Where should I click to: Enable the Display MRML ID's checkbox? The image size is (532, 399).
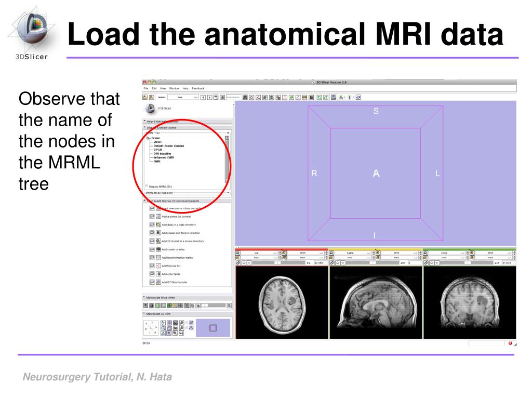tap(147, 186)
